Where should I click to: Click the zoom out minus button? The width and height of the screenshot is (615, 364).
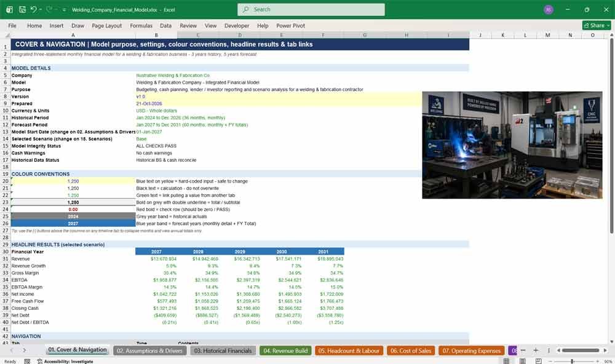[x=550, y=361]
